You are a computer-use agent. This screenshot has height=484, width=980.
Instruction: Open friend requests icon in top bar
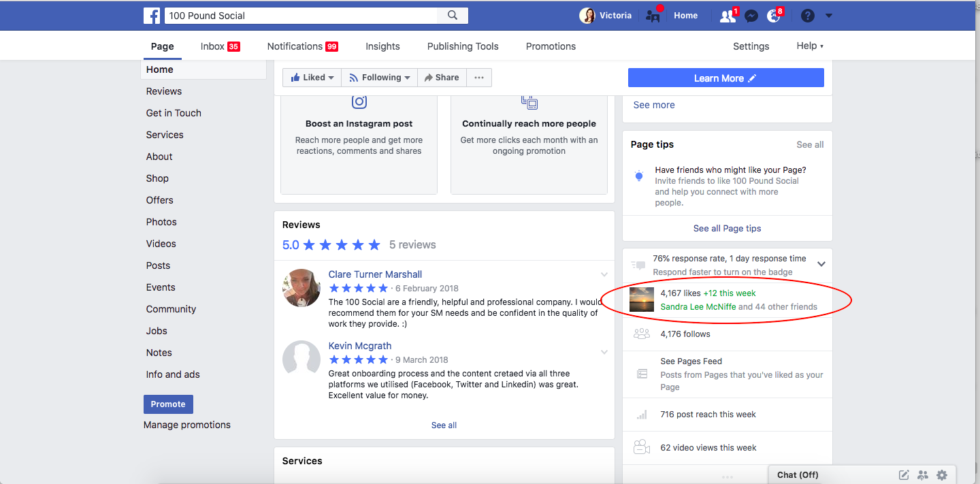click(x=728, y=16)
